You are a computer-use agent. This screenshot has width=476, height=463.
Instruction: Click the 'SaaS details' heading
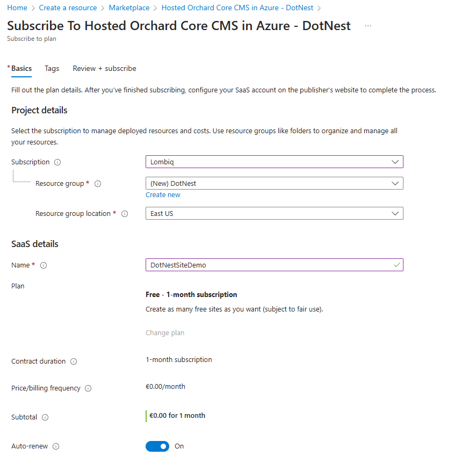pyautogui.click(x=35, y=244)
